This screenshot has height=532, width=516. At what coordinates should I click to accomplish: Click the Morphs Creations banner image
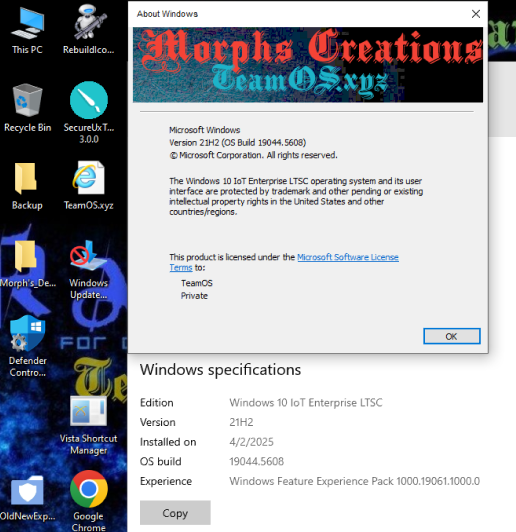(308, 65)
